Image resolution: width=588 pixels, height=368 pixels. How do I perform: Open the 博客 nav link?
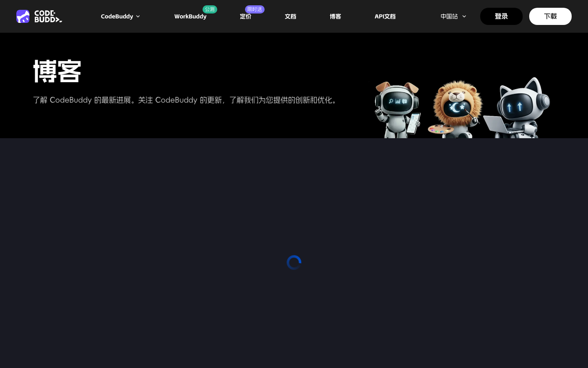point(335,16)
